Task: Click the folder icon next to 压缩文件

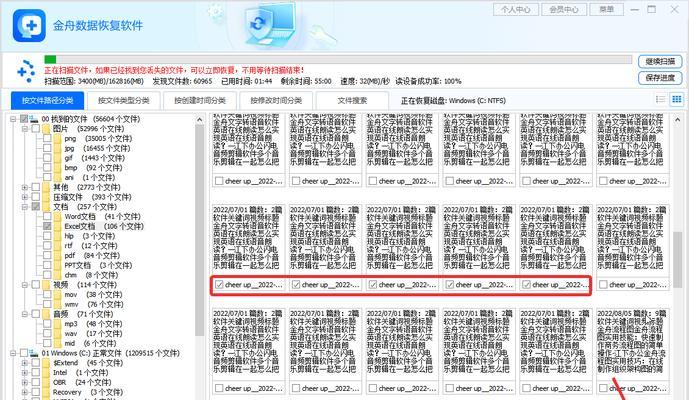Action: tap(47, 197)
